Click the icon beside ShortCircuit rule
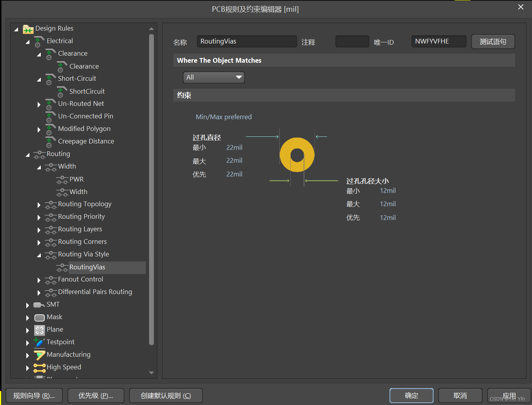Viewport: 532px width, 405px height. (62, 92)
